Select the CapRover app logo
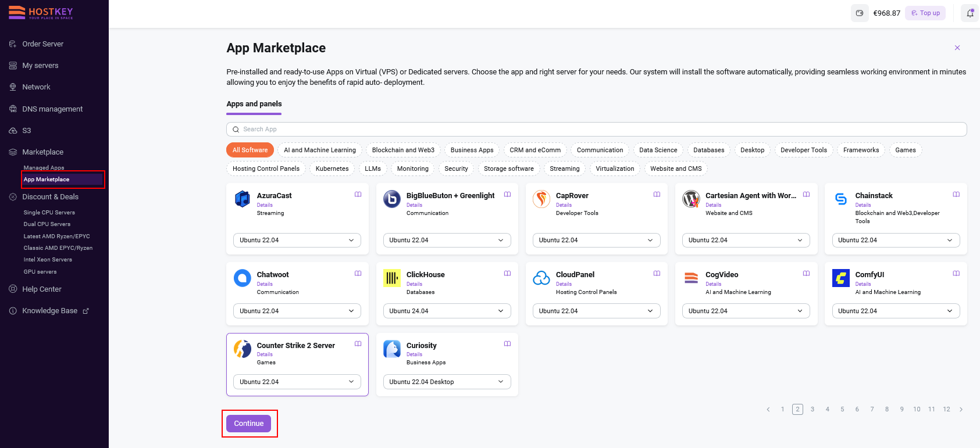980x448 pixels. [541, 199]
